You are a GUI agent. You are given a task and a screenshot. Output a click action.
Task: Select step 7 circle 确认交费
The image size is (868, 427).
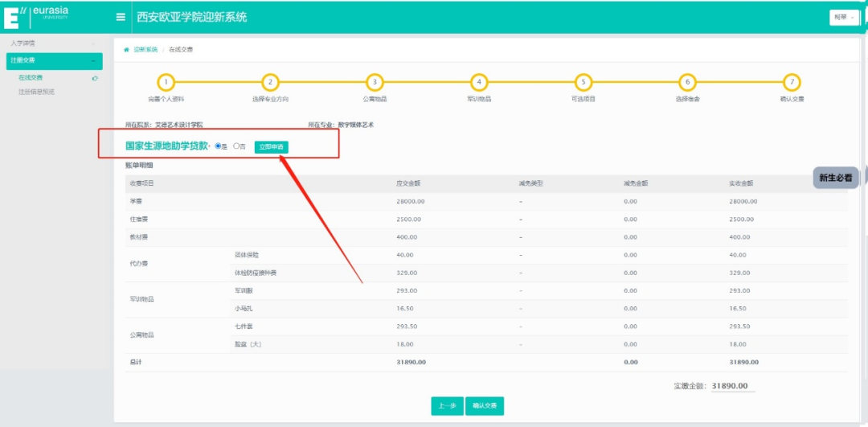pyautogui.click(x=792, y=82)
